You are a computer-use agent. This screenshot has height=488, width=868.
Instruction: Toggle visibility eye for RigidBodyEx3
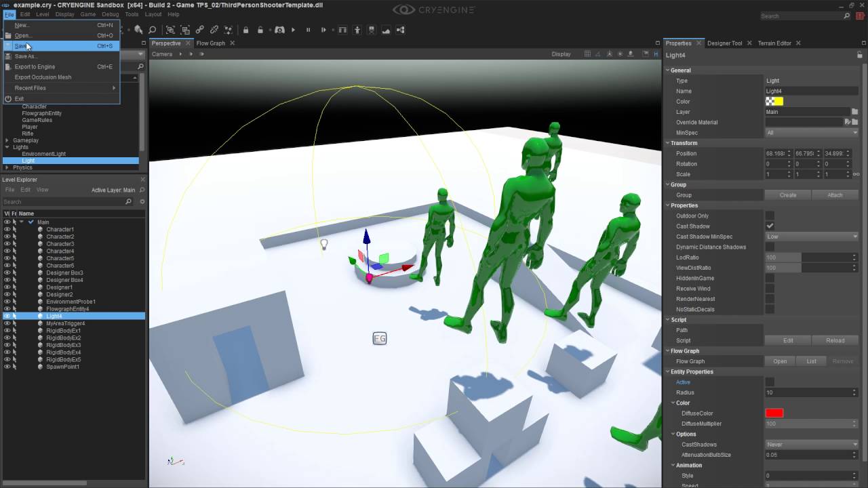tap(7, 345)
